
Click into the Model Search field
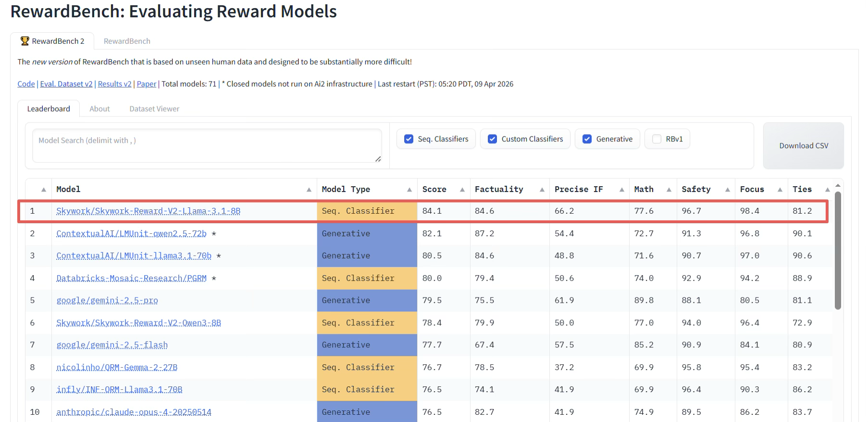point(207,145)
